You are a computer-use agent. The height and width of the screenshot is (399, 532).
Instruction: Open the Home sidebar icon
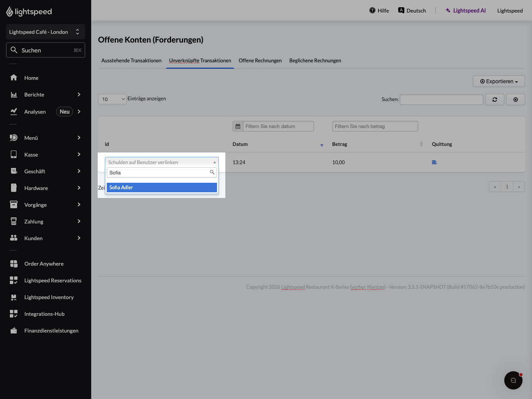14,78
